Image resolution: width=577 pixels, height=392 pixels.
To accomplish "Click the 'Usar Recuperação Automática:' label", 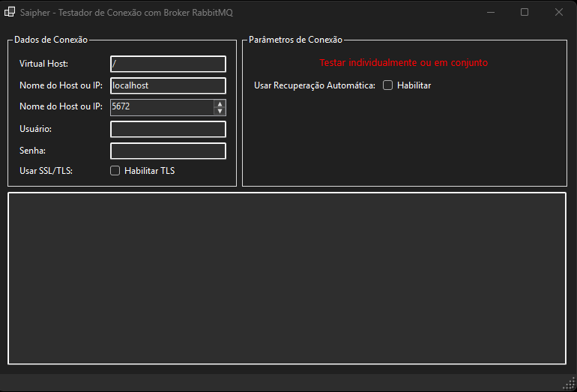I will click(x=315, y=85).
